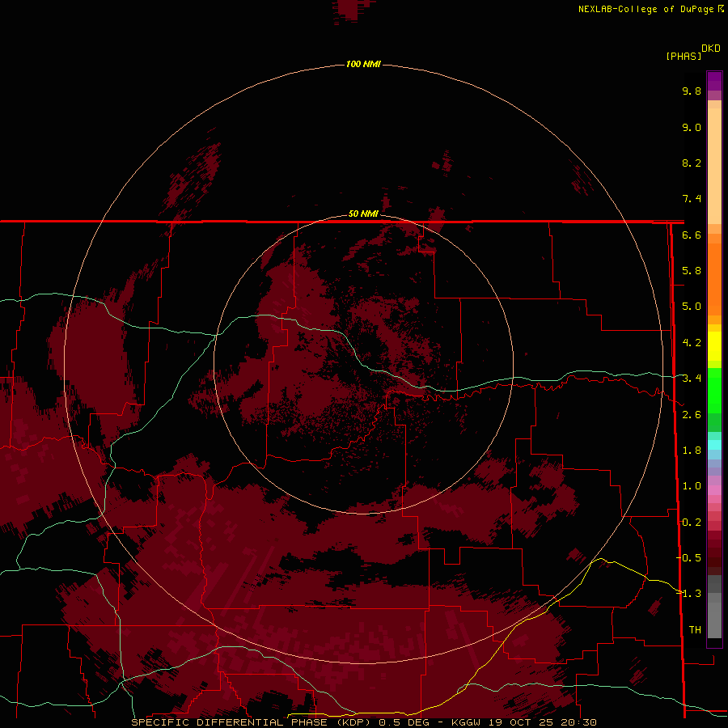Image resolution: width=728 pixels, height=728 pixels.
Task: Click the DKD unit label
Action: 711,49
